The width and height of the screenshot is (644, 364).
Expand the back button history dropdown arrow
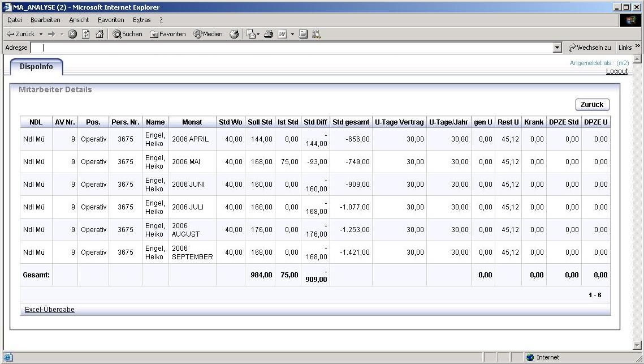coord(41,34)
